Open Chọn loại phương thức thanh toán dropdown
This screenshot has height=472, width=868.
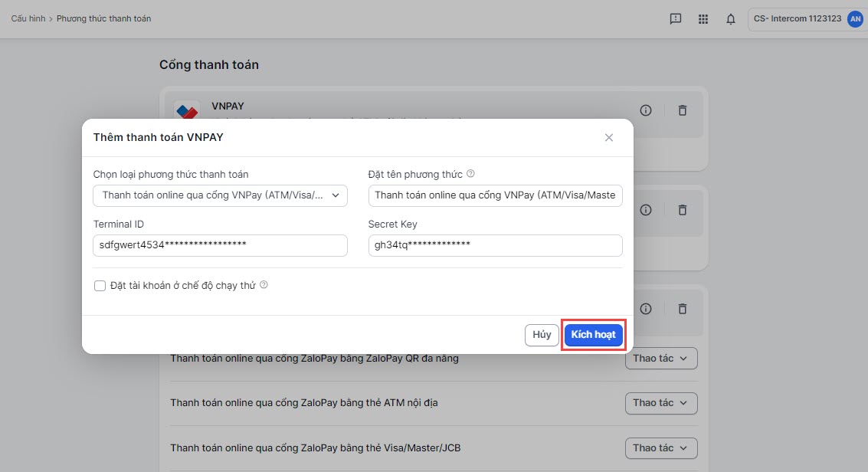(221, 195)
